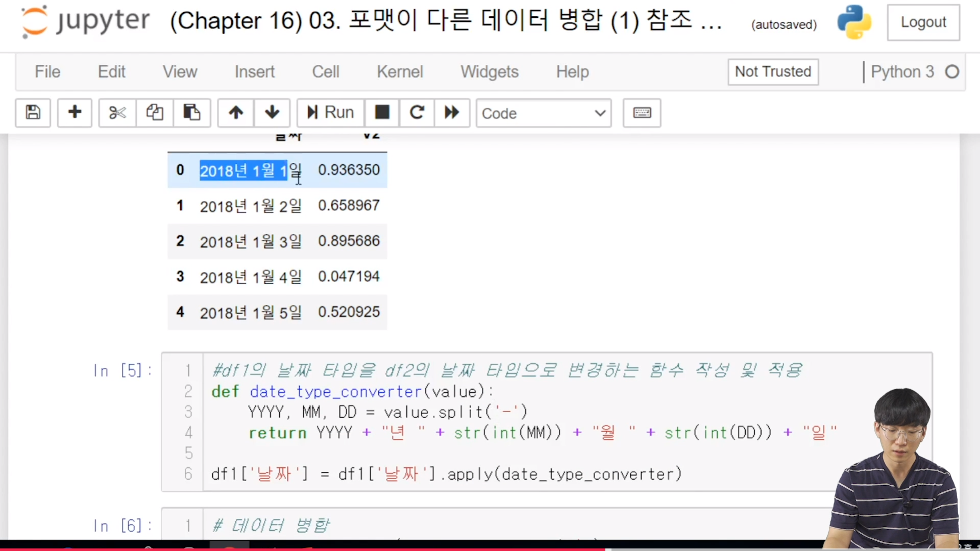The image size is (980, 551).
Task: Click the Jupyter logo link
Action: [x=86, y=21]
